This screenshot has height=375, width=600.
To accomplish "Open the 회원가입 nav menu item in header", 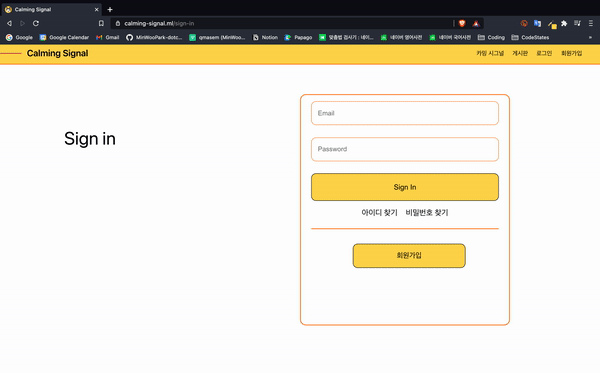I will pos(572,53).
